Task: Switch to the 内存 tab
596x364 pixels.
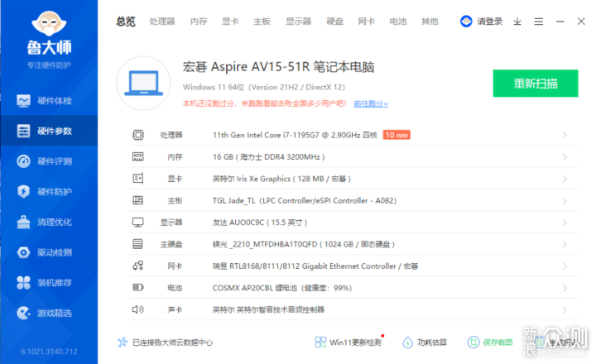Action: point(199,22)
